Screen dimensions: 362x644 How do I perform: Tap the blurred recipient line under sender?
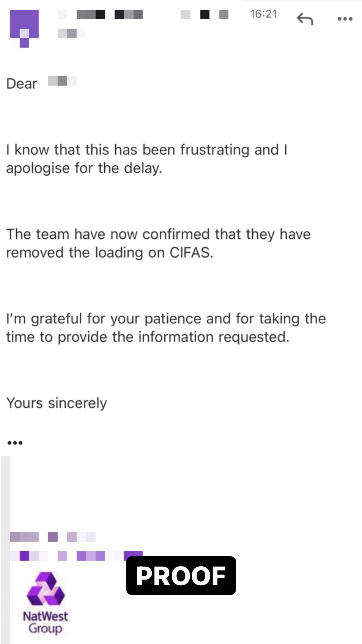pyautogui.click(x=71, y=33)
